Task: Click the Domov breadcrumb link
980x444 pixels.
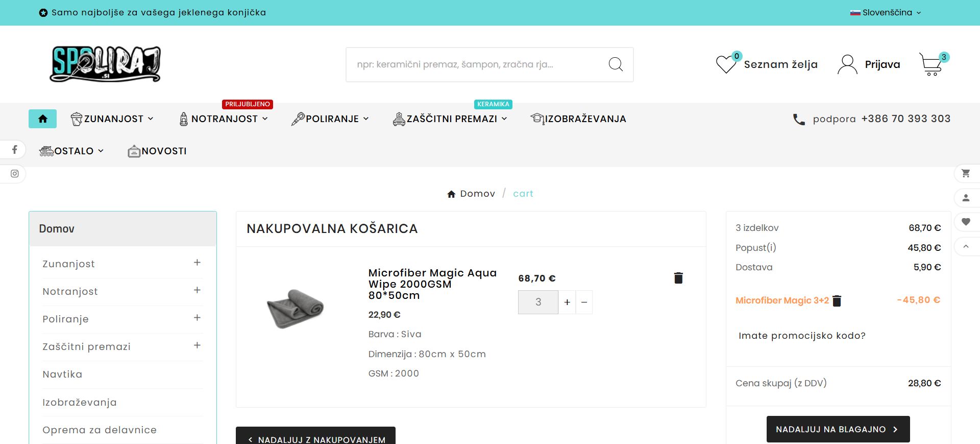Action: (x=478, y=194)
